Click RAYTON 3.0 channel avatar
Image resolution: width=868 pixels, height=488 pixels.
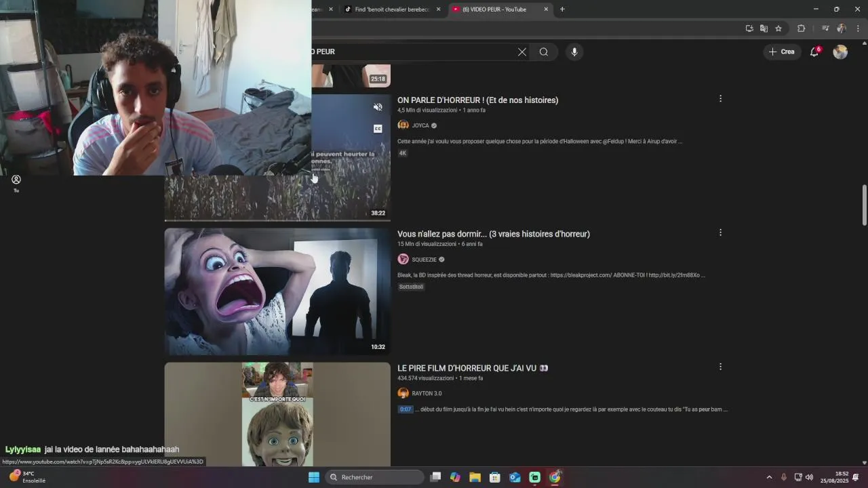pos(403,393)
